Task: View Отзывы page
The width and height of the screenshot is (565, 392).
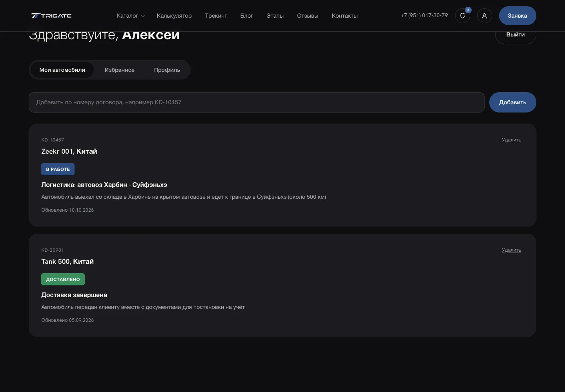Action: coord(308,16)
